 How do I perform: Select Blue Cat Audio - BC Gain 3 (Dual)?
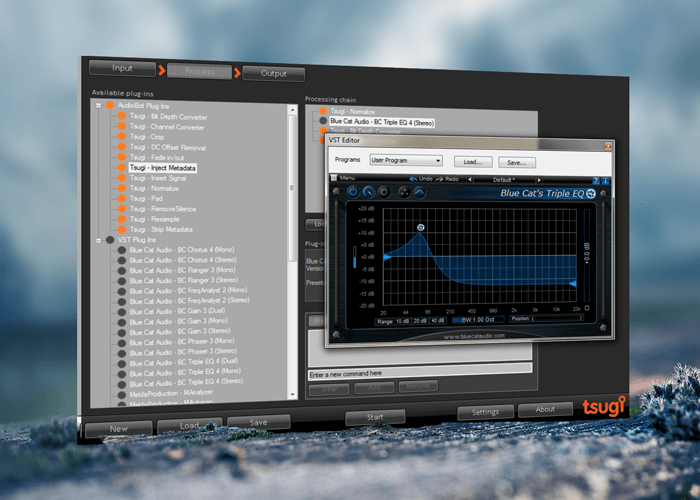coord(177,311)
